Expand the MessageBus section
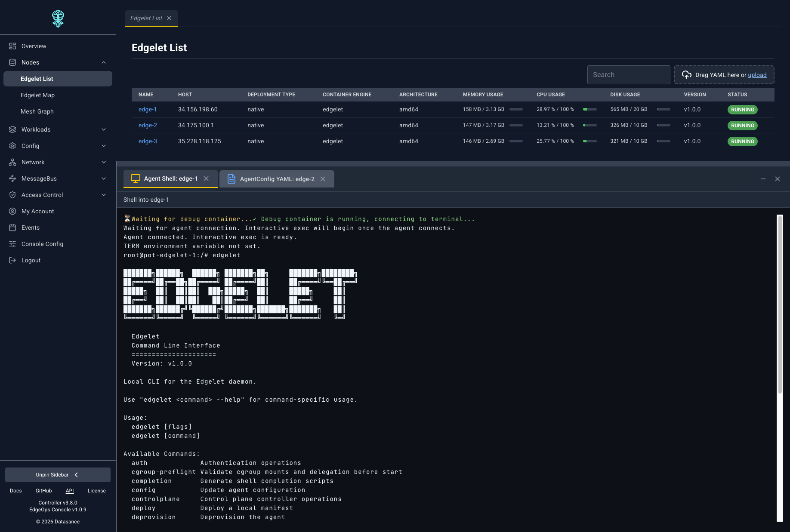This screenshot has width=790, height=532. 104,178
